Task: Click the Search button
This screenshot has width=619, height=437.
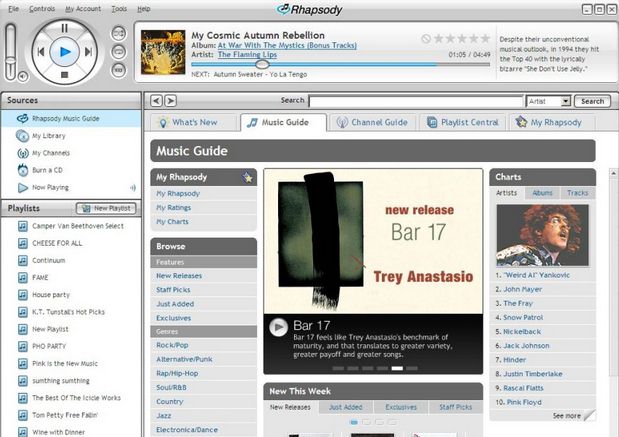Action: (593, 101)
